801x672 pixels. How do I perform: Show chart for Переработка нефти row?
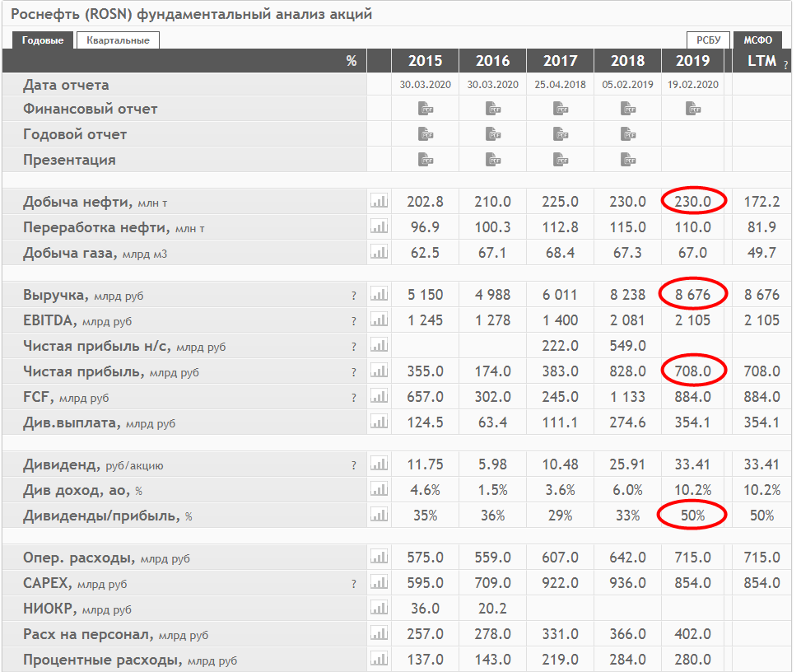pos(379,226)
